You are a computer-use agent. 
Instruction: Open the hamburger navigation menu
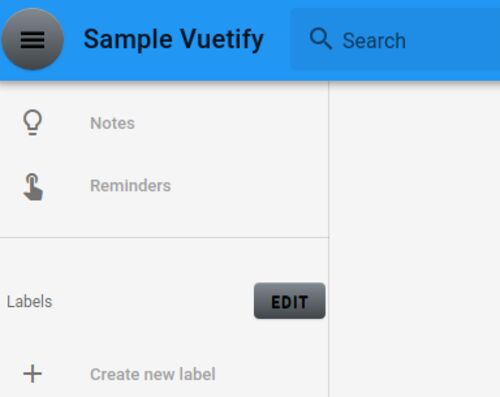(32, 40)
